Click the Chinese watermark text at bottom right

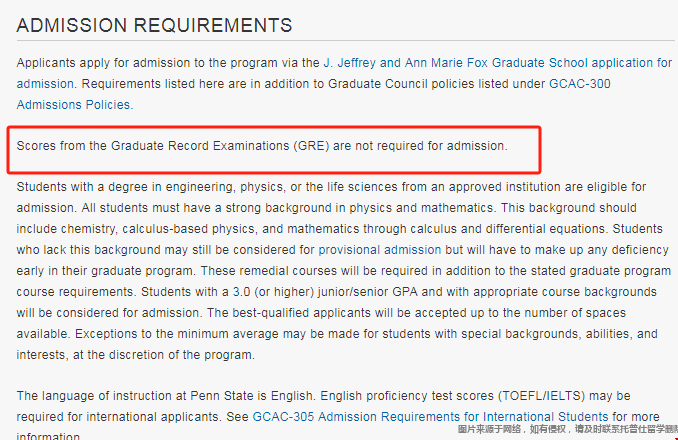[x=567, y=429]
